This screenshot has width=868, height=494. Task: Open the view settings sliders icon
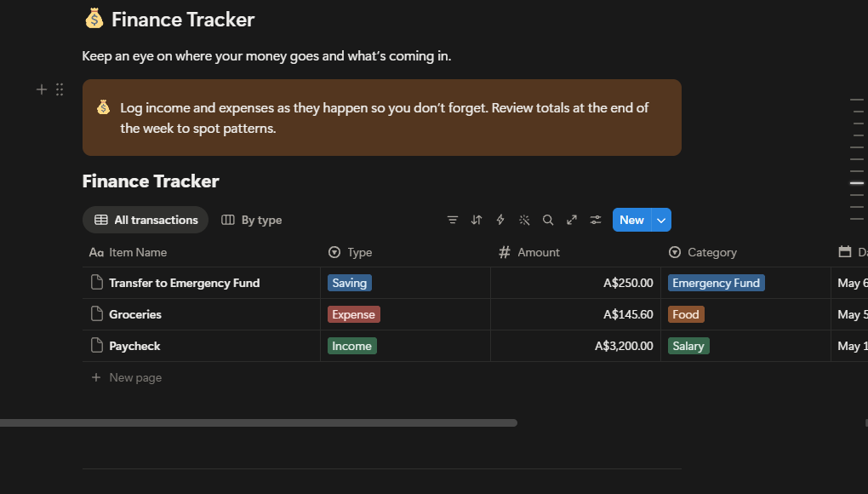[596, 220]
